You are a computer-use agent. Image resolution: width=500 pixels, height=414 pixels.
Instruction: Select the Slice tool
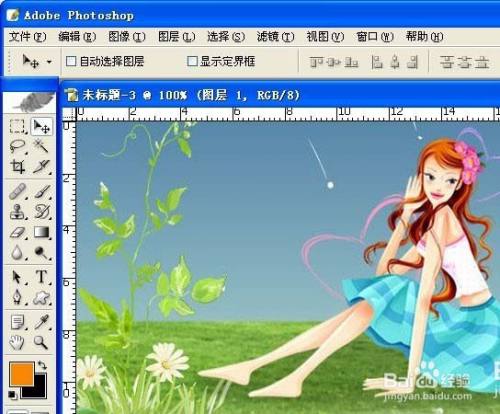42,166
